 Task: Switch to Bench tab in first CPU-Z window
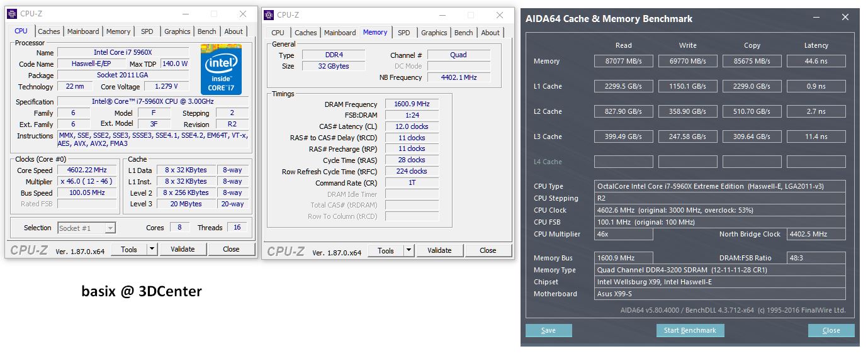click(207, 31)
